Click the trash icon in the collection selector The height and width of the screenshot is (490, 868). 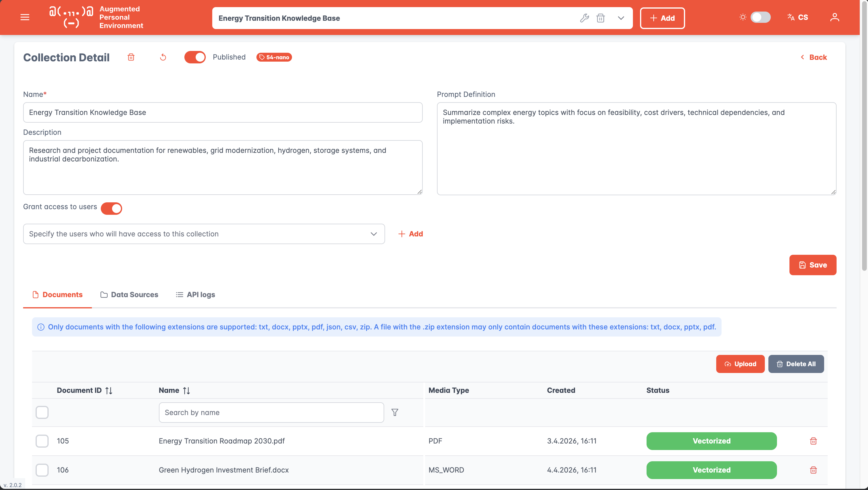click(601, 18)
